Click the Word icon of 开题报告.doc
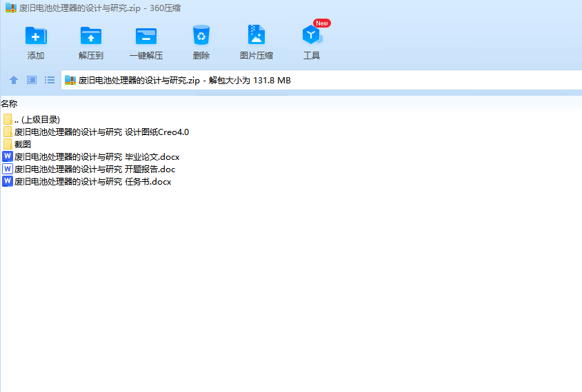The width and height of the screenshot is (582, 392). coord(8,169)
